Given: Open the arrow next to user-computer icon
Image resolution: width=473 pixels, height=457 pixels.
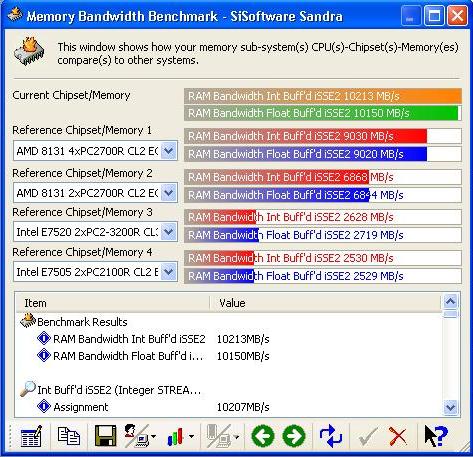Looking at the screenshot, I should pos(153,436).
